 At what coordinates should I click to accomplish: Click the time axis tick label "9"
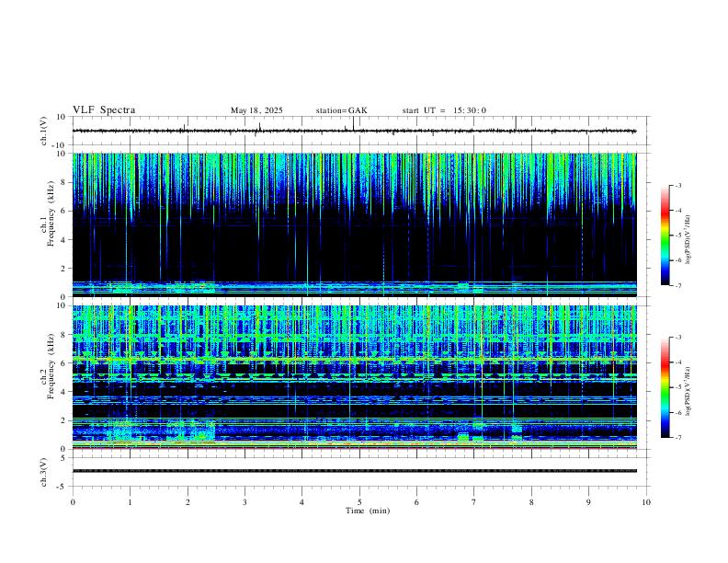pyautogui.click(x=588, y=502)
